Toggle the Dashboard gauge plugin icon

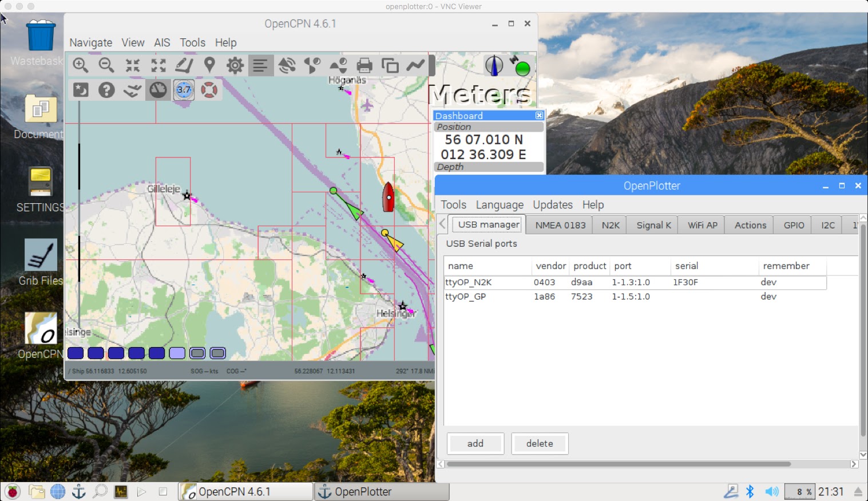point(158,89)
